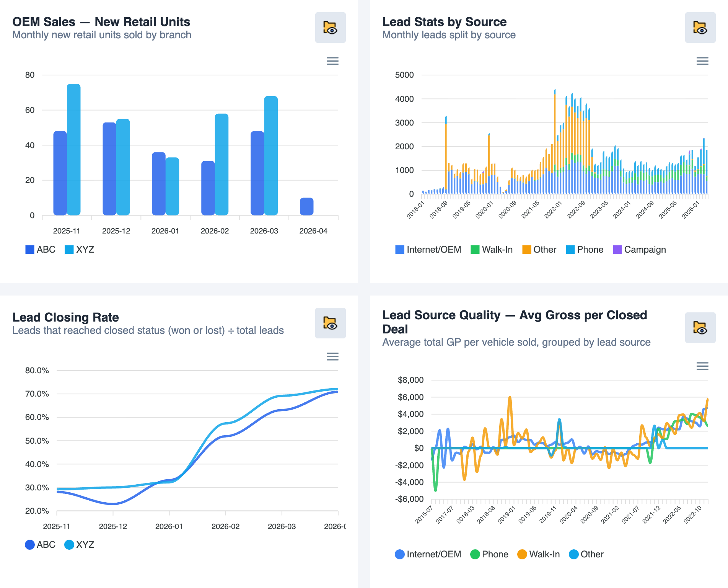Open the hamburger menu on OEM Sales chart
Image resolution: width=728 pixels, height=588 pixels.
[332, 61]
